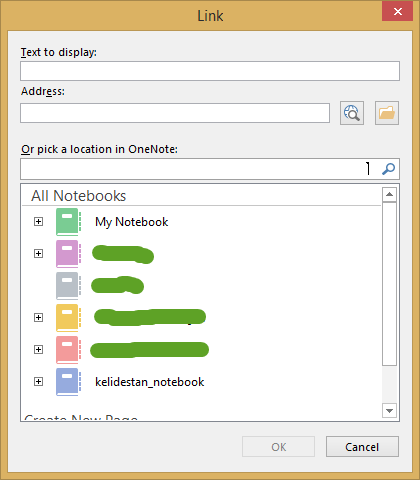420x480 pixels.
Task: Click the Cancel button
Action: click(x=362, y=447)
